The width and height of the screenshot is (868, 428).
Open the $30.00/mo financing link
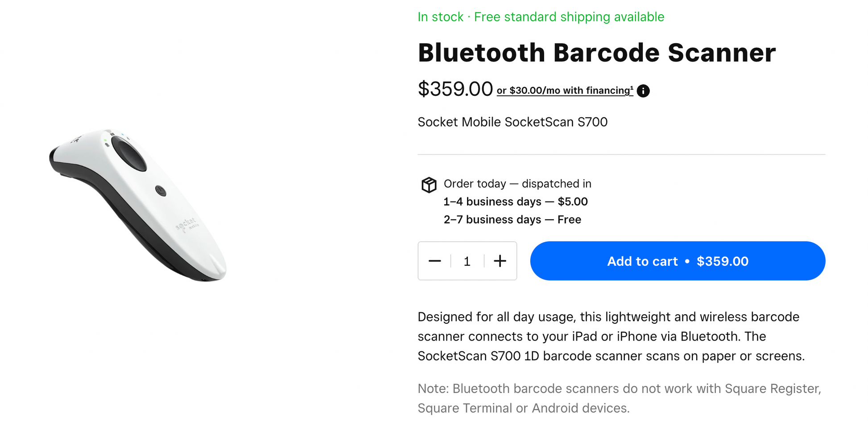[x=564, y=91]
